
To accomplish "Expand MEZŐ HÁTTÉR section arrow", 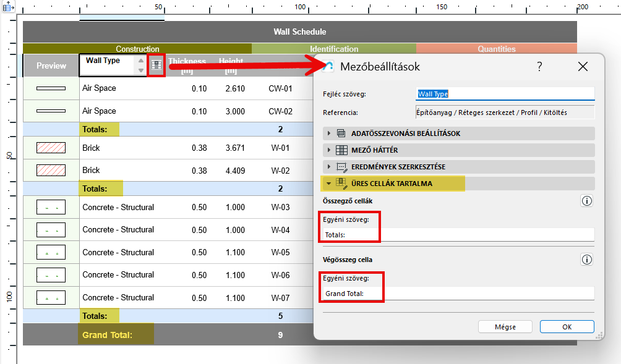I will coord(328,150).
